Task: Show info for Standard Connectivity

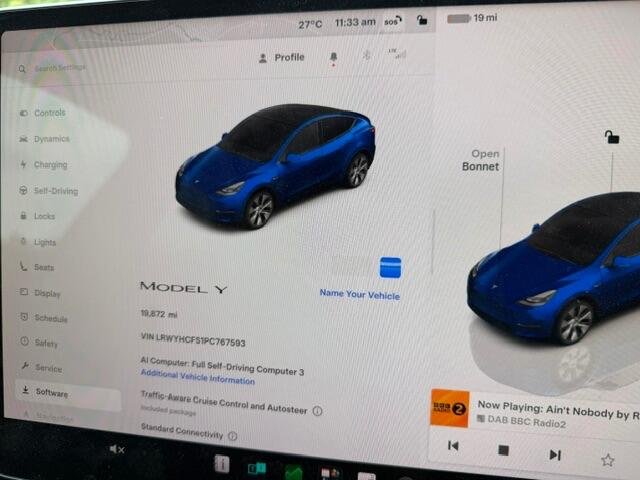Action: (232, 436)
